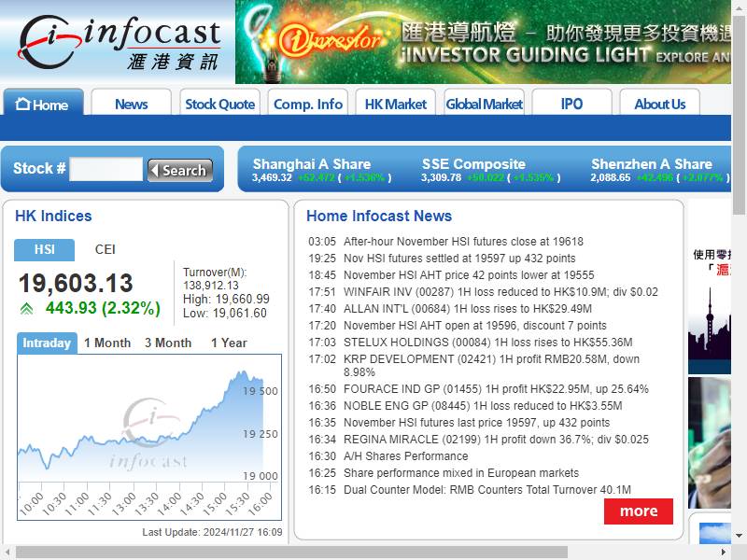Open Dual Counter Model RMB Counters news
Screen dimensions: 747x560
click(487, 489)
